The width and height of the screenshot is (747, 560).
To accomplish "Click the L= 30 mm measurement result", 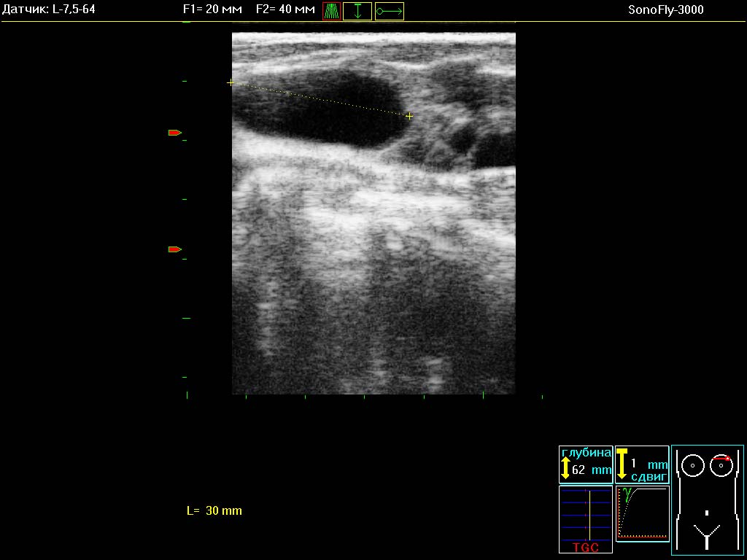I will click(x=214, y=511).
